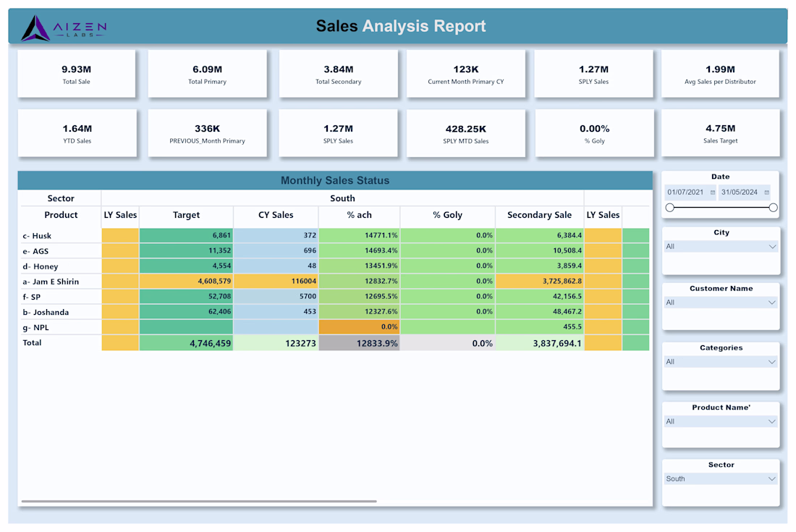Sort by the % ach column header
The width and height of the screenshot is (796, 532).
click(x=360, y=215)
